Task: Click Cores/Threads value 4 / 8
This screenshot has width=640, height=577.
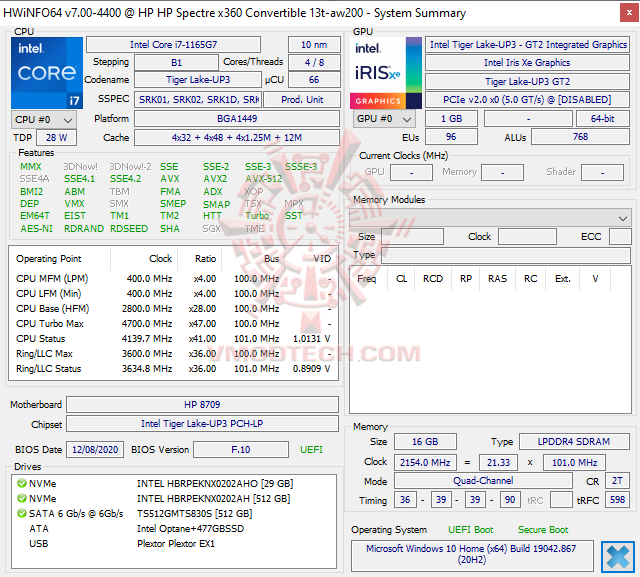Action: coord(314,62)
